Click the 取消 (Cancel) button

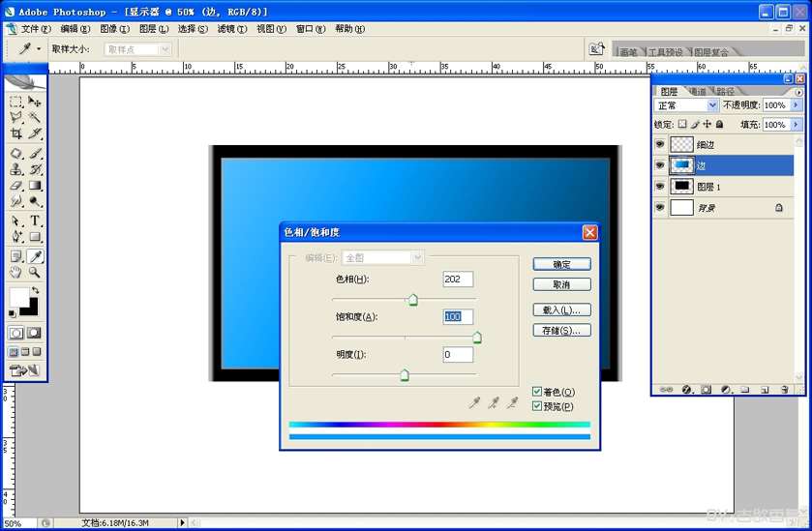562,284
